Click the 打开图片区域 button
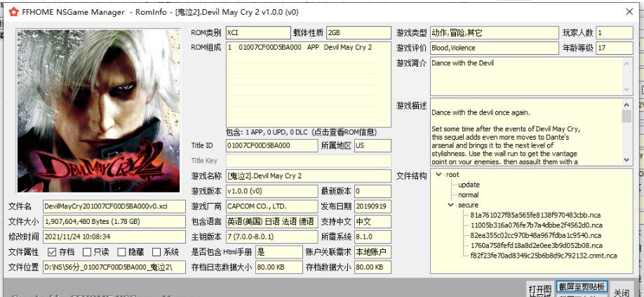This screenshot has height=297, width=644. coord(540,289)
